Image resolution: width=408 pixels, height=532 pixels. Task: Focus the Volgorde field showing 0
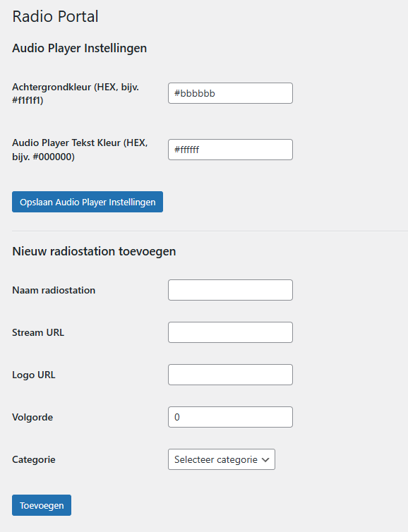(230, 417)
